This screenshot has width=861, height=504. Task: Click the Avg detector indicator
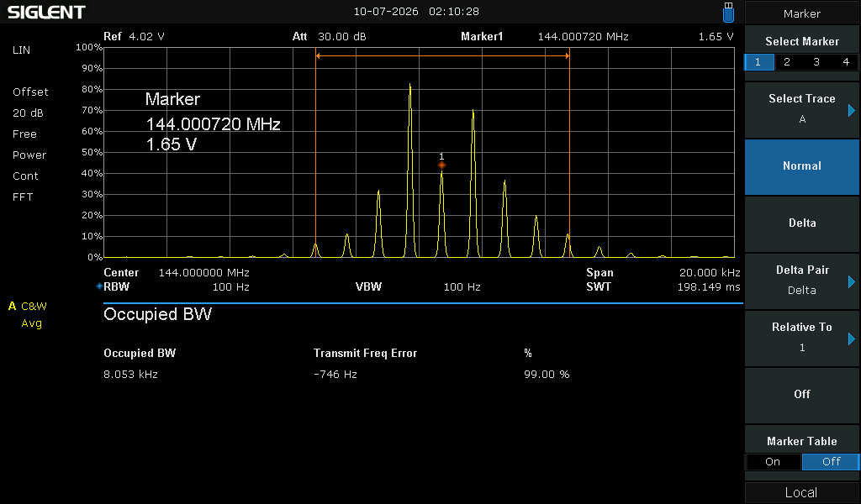click(31, 323)
